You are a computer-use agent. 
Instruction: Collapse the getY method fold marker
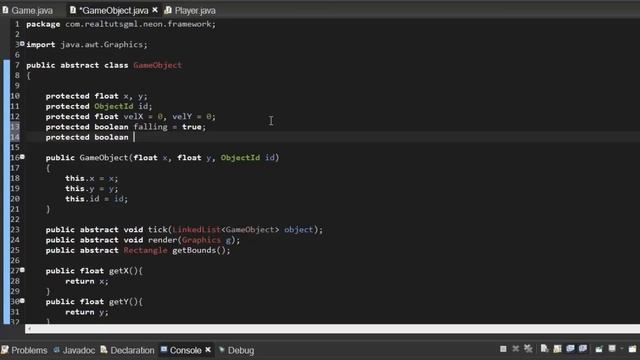click(22, 300)
